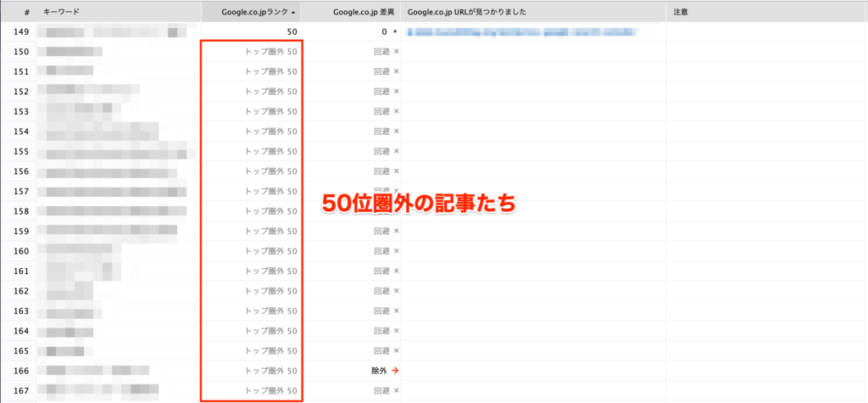Select トップ圏外 50 in row 163
This screenshot has height=403, width=868.
[x=271, y=311]
